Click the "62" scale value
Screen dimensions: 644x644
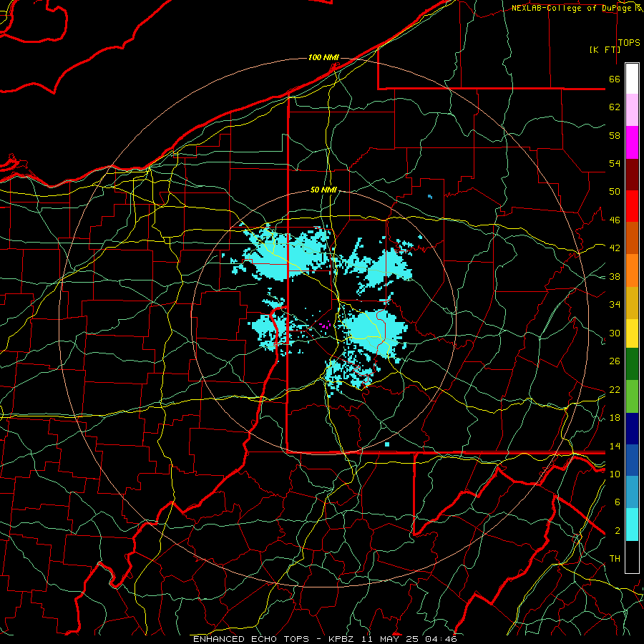point(615,107)
